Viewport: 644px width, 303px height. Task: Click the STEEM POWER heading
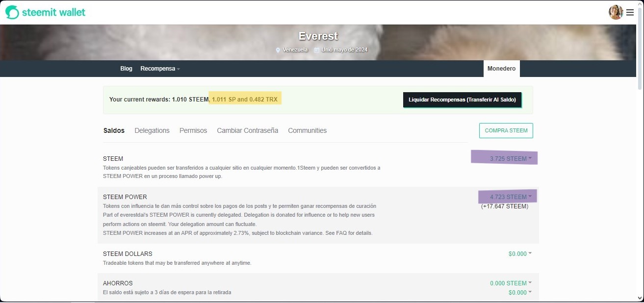click(125, 197)
